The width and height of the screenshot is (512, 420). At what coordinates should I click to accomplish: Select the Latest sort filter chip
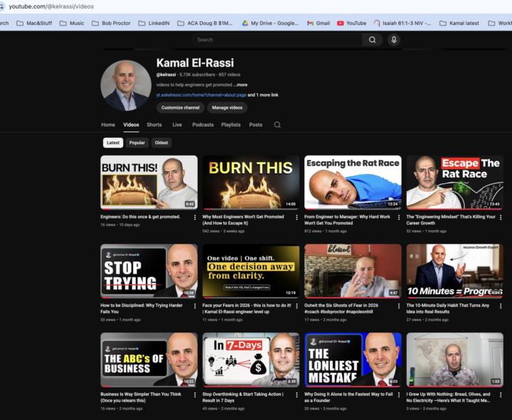point(113,143)
